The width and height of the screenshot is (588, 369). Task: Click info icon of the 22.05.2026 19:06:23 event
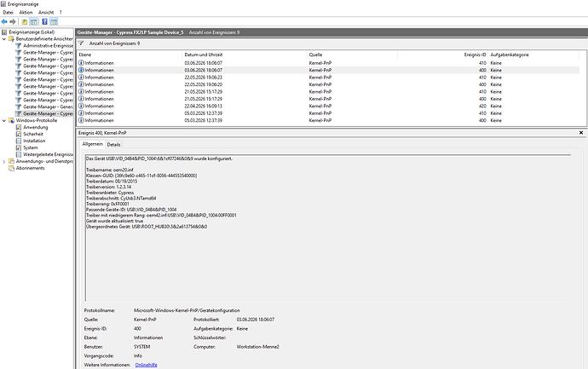pos(81,78)
